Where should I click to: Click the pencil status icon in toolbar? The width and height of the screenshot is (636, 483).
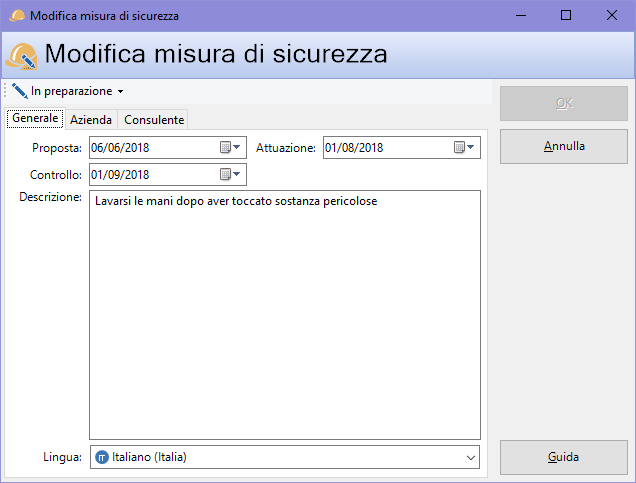pos(19,91)
